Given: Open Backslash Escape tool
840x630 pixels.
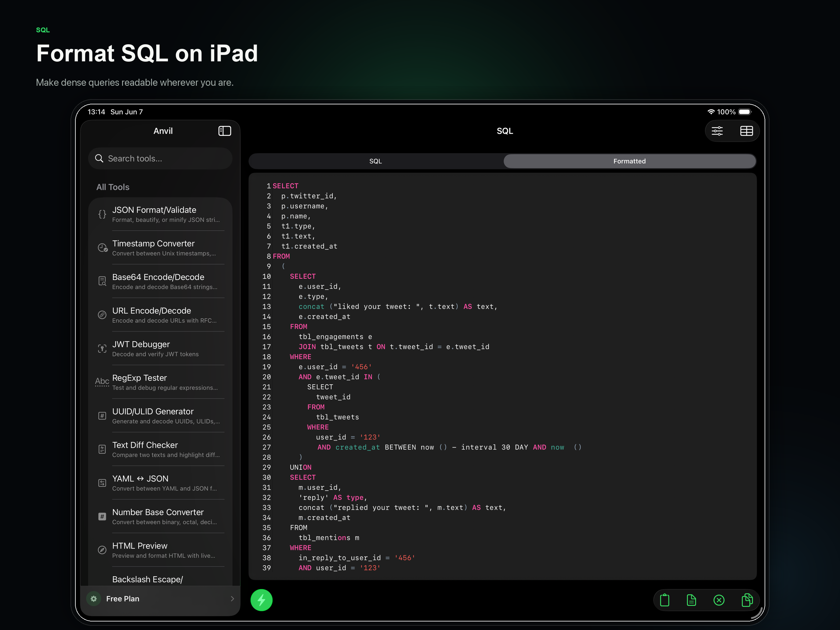Looking at the screenshot, I should coord(160,577).
